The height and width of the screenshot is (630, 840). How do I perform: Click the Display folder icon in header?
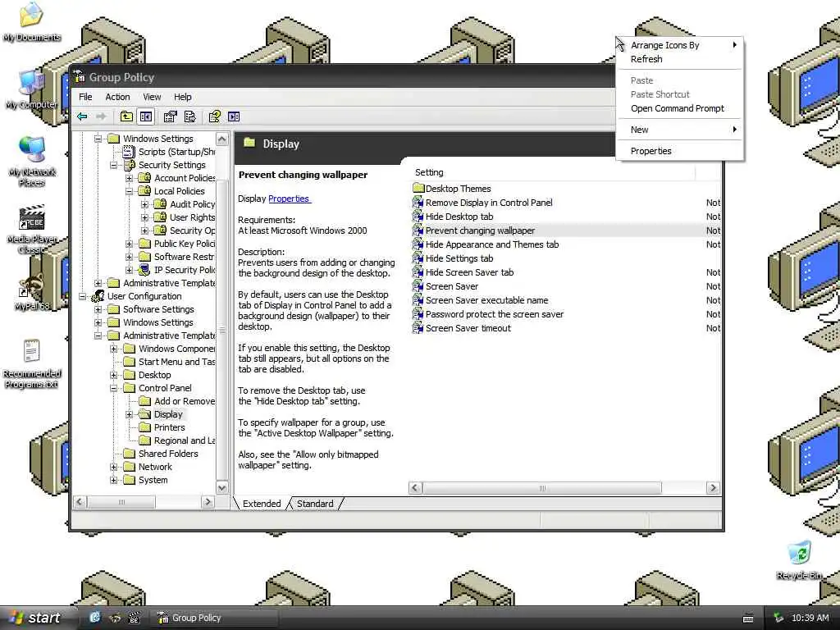tap(249, 143)
